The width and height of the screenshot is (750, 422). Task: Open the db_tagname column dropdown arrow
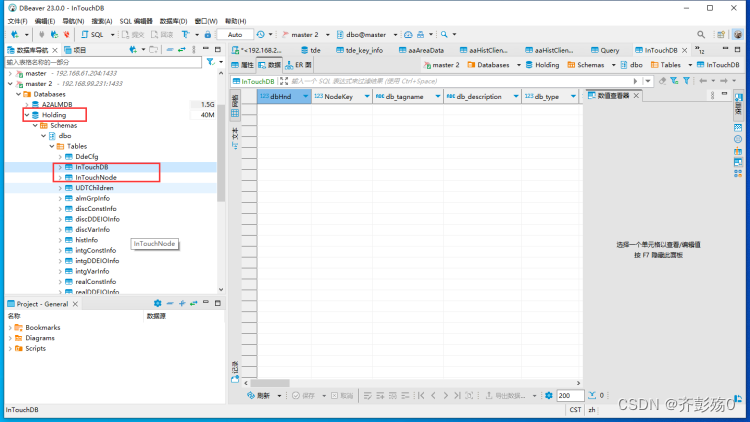point(438,96)
